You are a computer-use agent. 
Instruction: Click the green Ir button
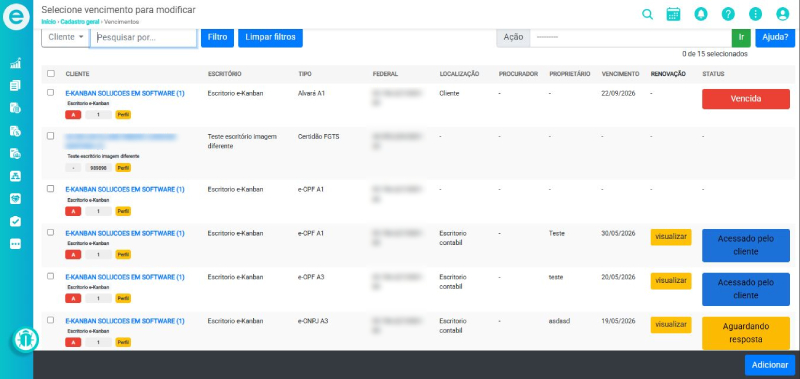coord(741,37)
